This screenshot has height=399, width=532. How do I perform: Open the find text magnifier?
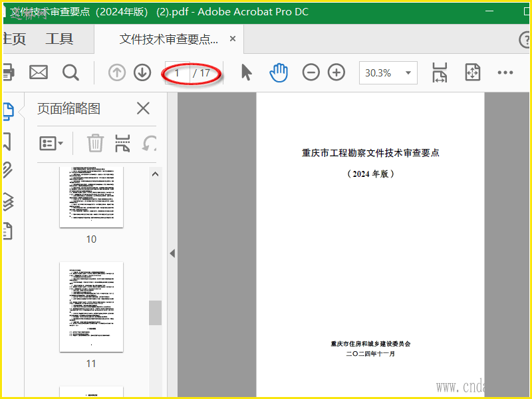(x=70, y=72)
